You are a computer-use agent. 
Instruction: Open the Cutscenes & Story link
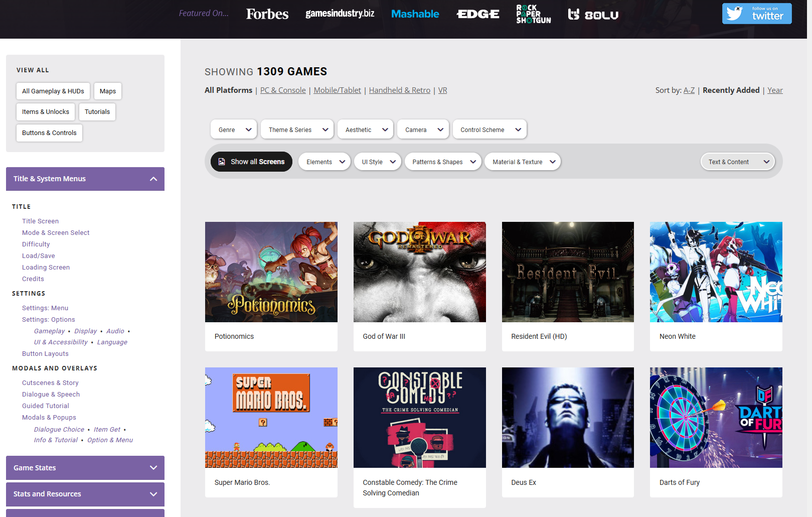tap(50, 383)
